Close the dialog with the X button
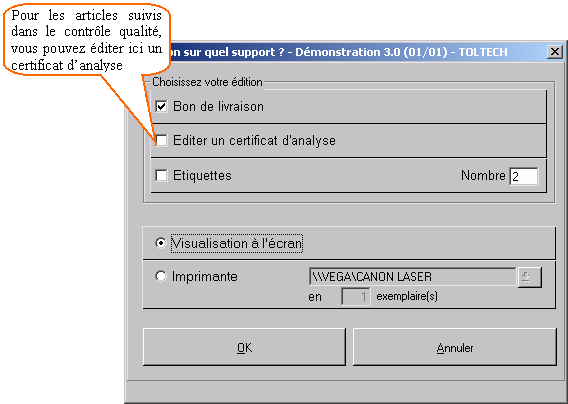 click(555, 52)
